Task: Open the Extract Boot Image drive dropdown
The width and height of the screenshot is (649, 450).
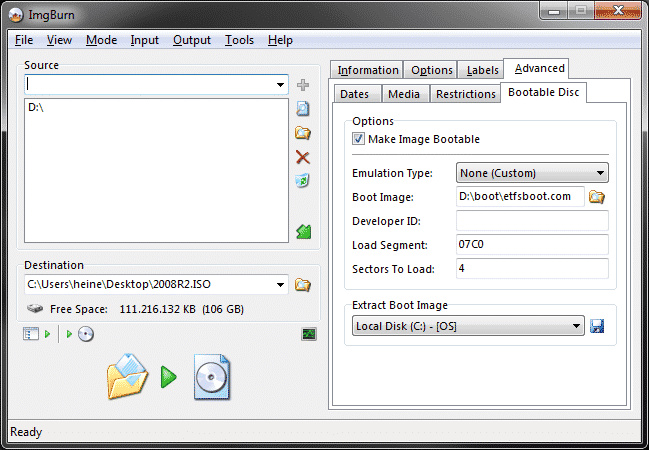Action: coord(468,326)
